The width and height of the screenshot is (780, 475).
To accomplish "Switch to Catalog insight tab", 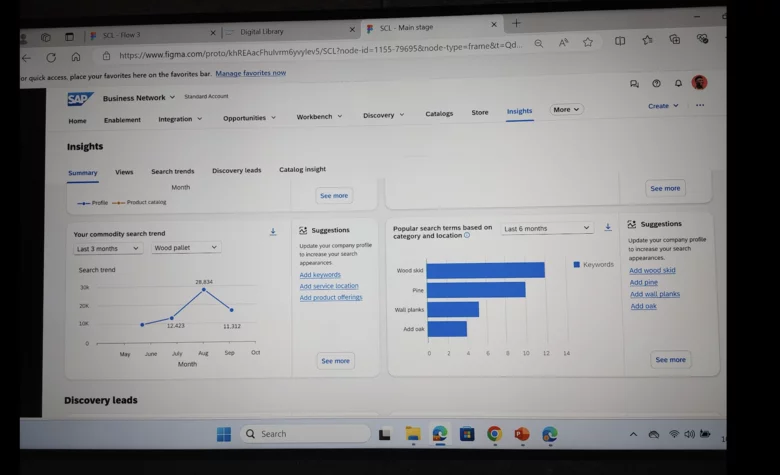I will (x=302, y=169).
